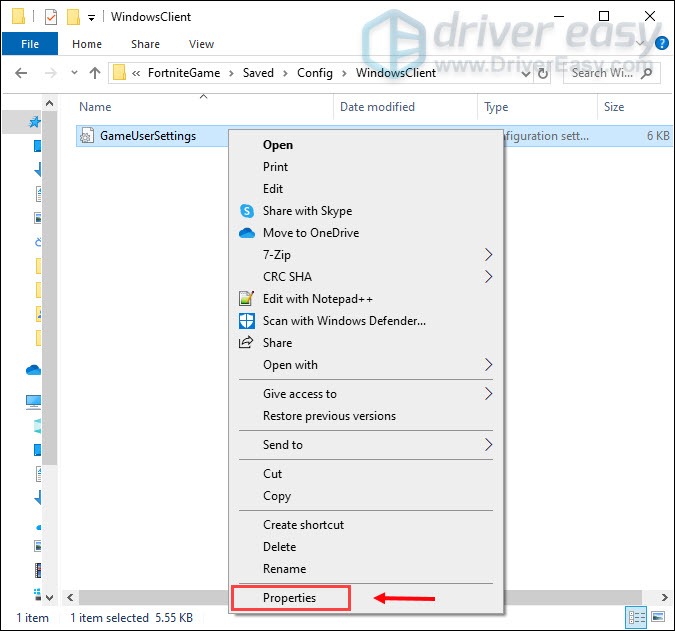Open the Share ribbon tab
This screenshot has height=631, width=675.
(x=146, y=44)
